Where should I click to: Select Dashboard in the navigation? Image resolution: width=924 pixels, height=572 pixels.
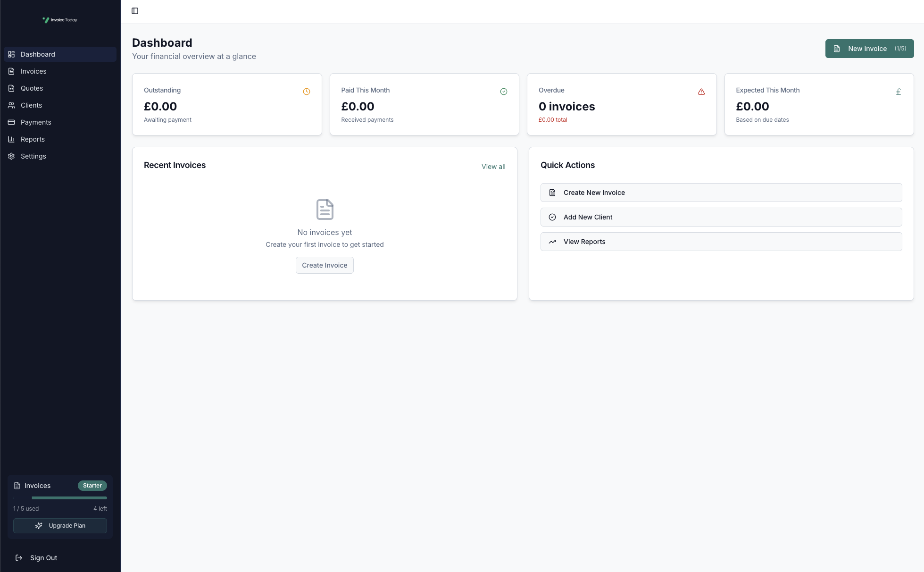pos(38,54)
